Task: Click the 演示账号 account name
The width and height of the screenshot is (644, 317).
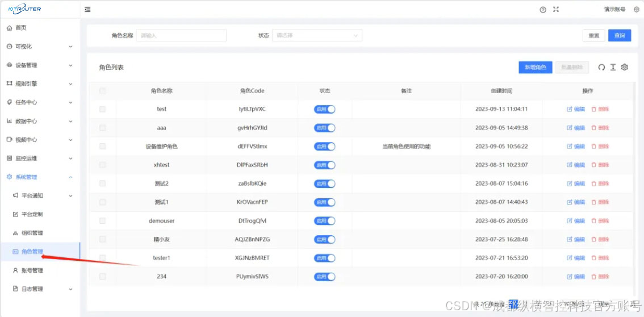Action: 615,10
